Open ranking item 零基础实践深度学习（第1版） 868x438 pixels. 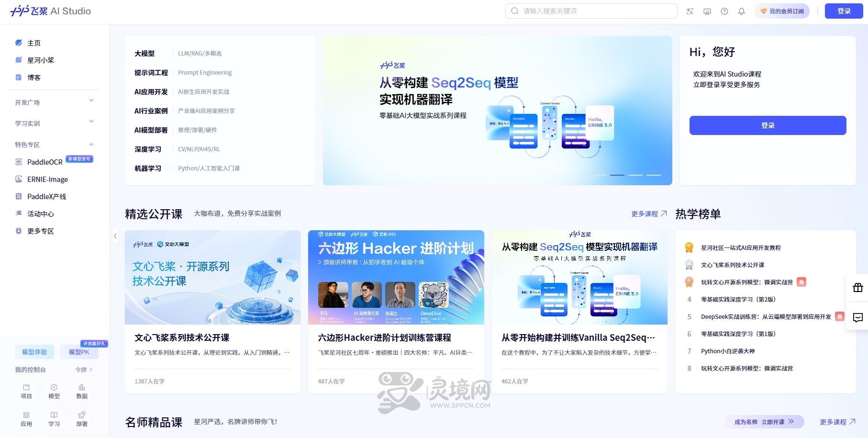pyautogui.click(x=738, y=334)
